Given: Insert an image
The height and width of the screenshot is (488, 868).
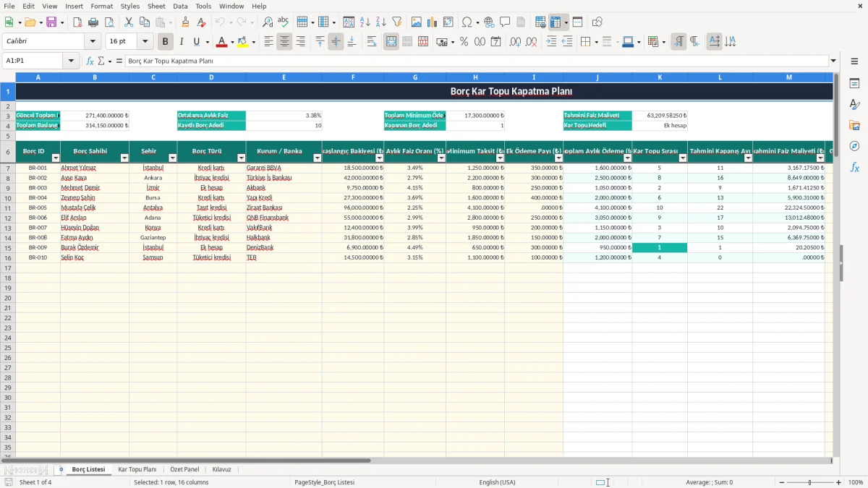Looking at the screenshot, I should coord(417,22).
